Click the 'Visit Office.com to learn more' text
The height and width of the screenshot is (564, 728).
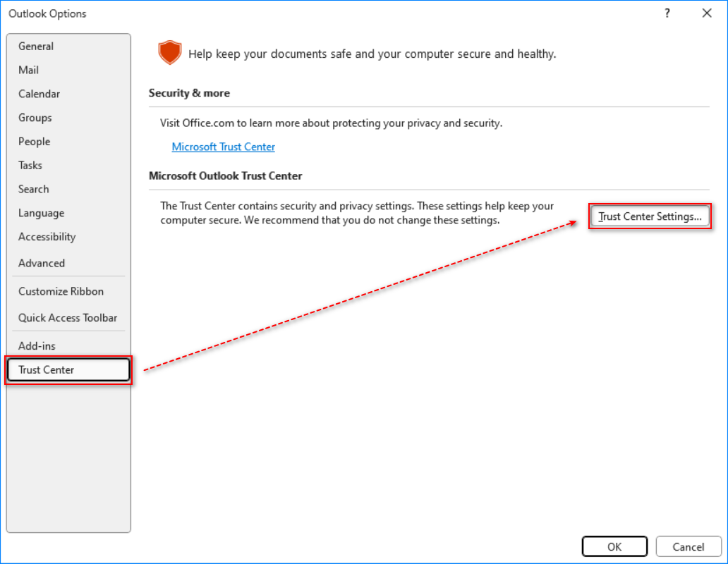[331, 123]
